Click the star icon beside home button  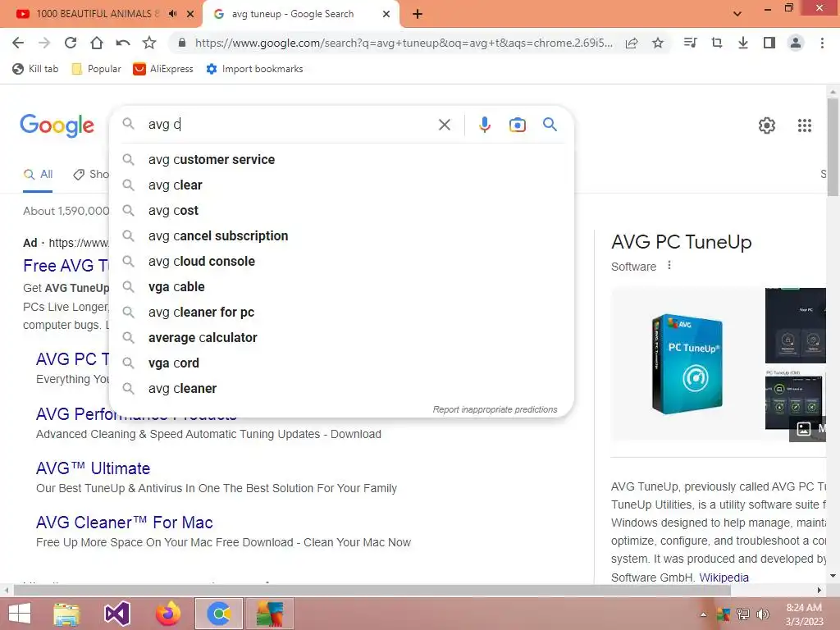(x=149, y=43)
